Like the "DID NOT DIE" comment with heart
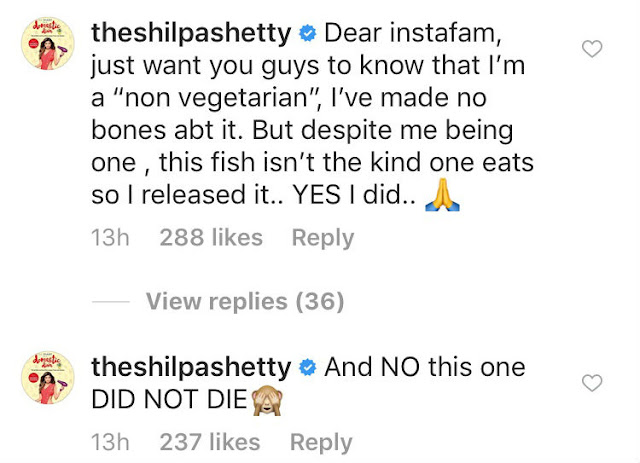The image size is (640, 463). pos(594,383)
